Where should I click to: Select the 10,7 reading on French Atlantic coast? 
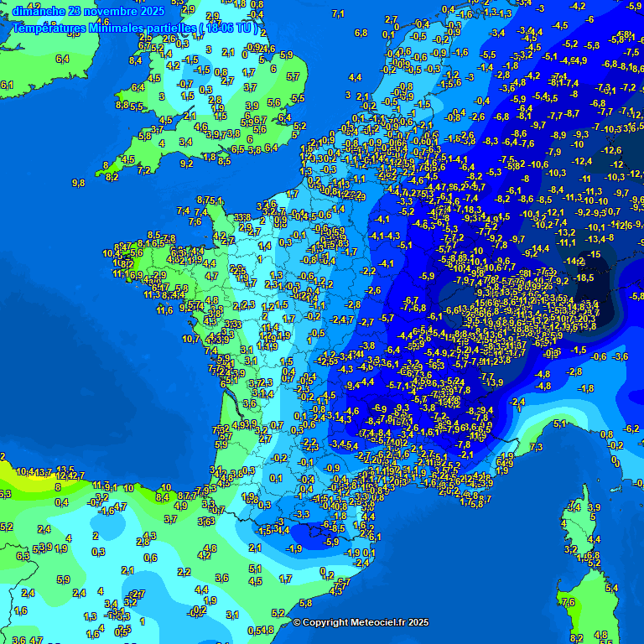click(x=190, y=340)
